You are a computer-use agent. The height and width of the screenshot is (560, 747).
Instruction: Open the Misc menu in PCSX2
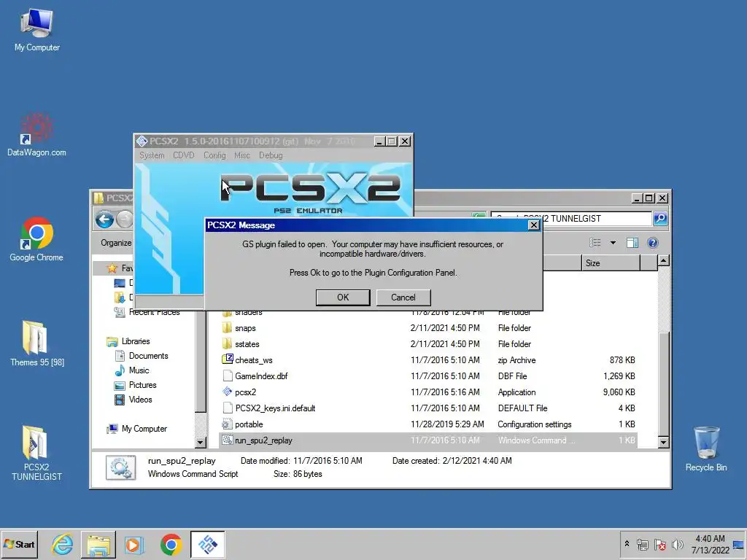point(242,155)
